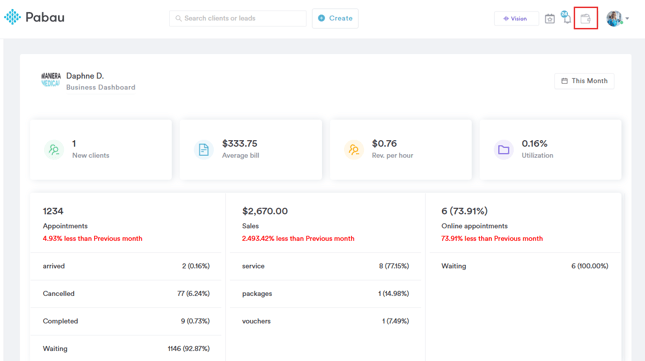Click the Pabau logo icon
645x361 pixels.
click(12, 17)
